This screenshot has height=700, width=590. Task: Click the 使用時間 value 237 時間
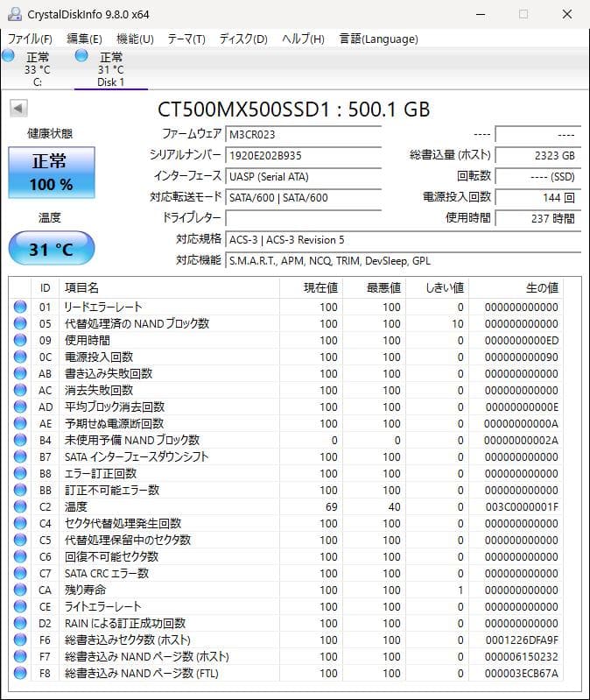point(538,218)
